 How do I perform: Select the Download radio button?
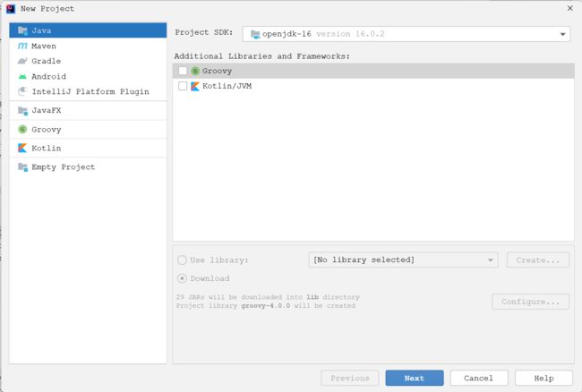182,278
